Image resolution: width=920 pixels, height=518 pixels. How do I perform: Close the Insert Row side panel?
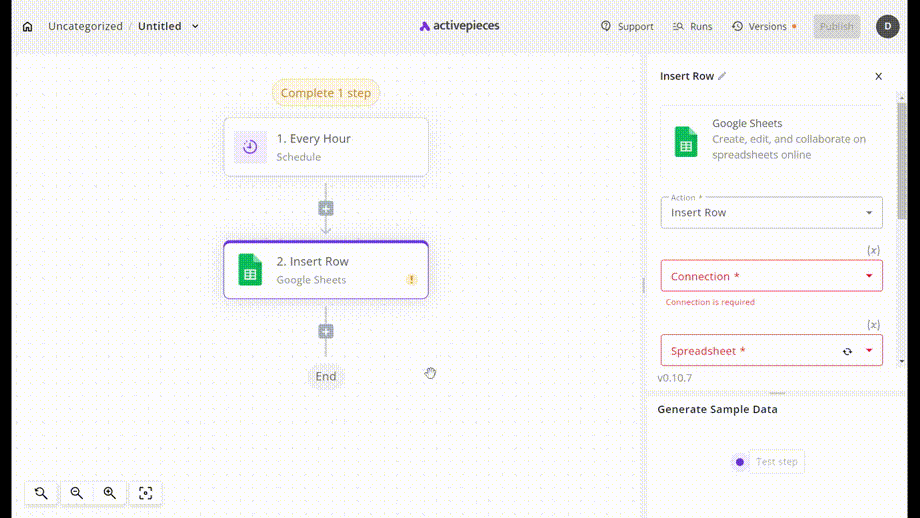point(878,76)
